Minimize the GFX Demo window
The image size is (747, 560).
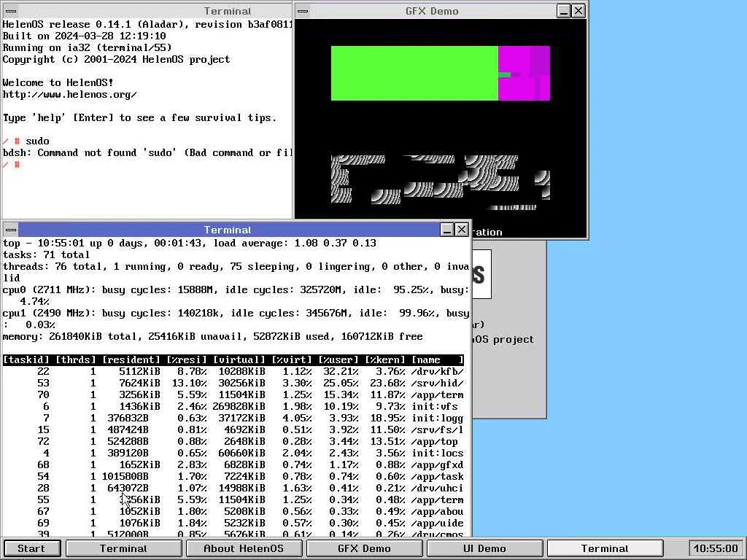pos(564,11)
